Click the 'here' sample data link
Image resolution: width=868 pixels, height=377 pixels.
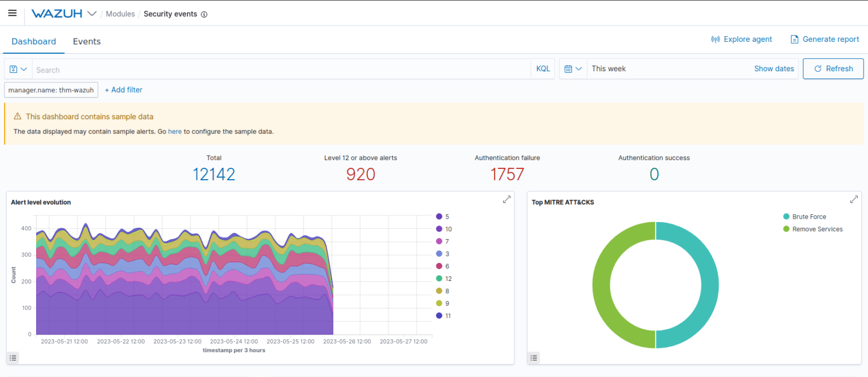point(175,131)
